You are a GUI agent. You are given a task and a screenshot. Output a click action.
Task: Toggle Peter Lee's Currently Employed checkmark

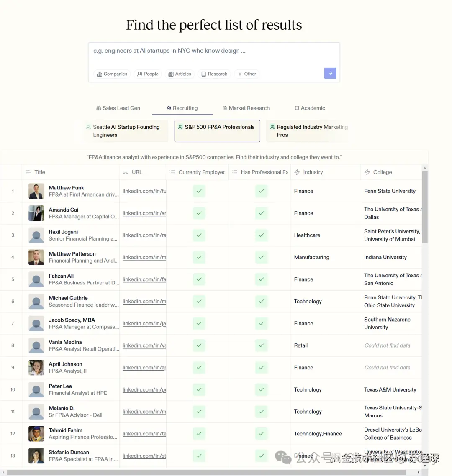[x=199, y=390]
